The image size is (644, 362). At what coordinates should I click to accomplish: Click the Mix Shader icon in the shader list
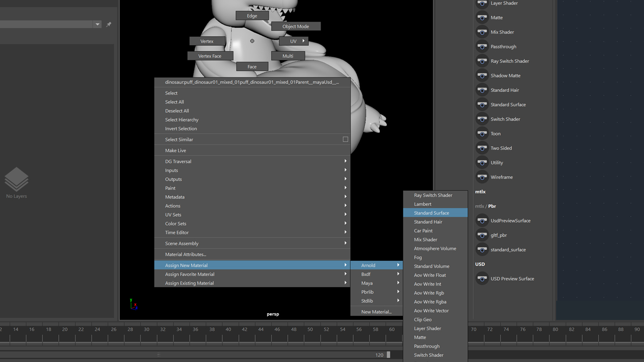click(x=482, y=32)
